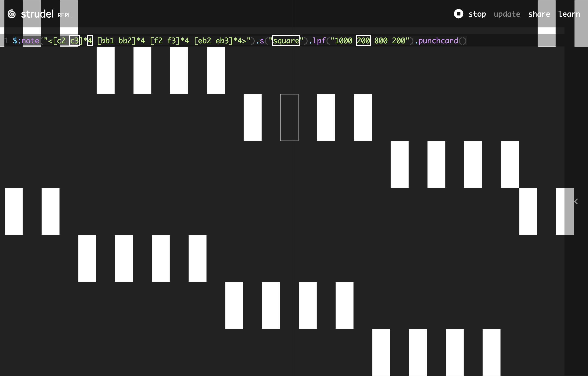Click the boxed "*4" multiplier token
Image resolution: width=588 pixels, height=376 pixels.
(90, 41)
